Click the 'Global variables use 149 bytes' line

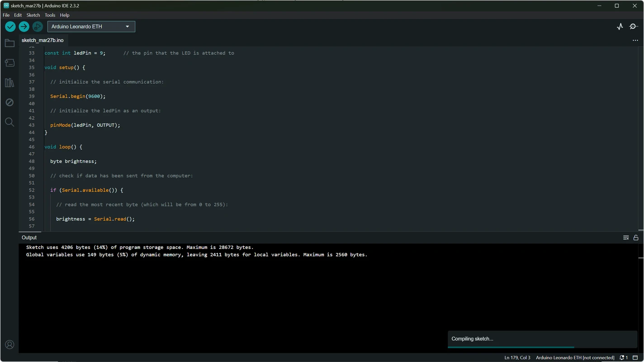[x=197, y=255]
